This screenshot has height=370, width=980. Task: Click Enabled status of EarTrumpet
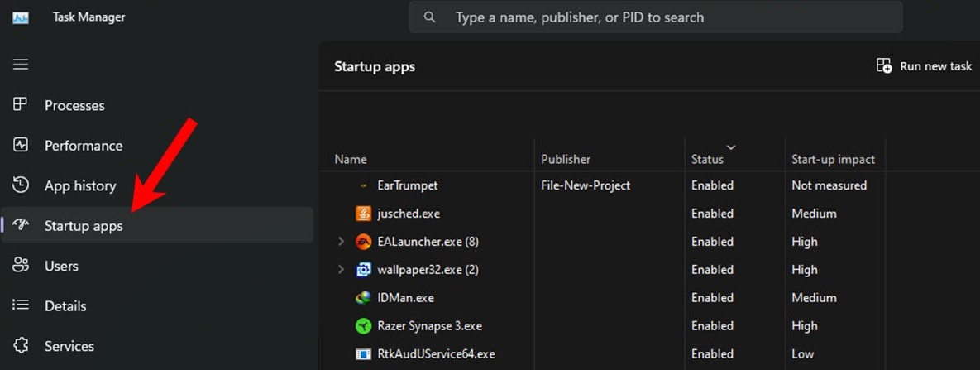(712, 185)
